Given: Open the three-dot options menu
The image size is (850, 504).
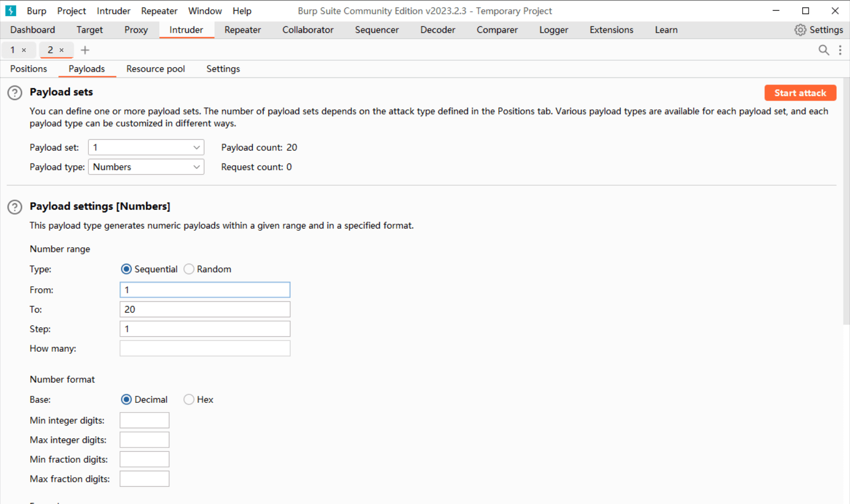Looking at the screenshot, I should 840,50.
